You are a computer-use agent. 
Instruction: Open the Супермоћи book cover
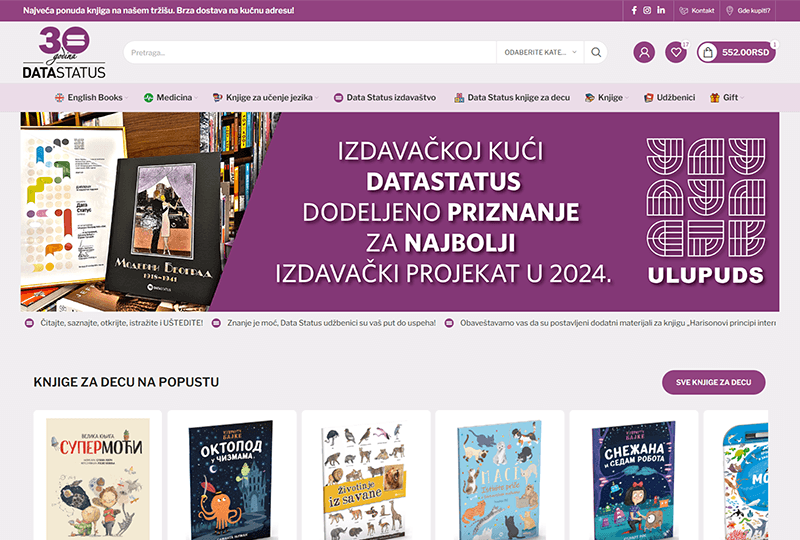[x=97, y=479]
